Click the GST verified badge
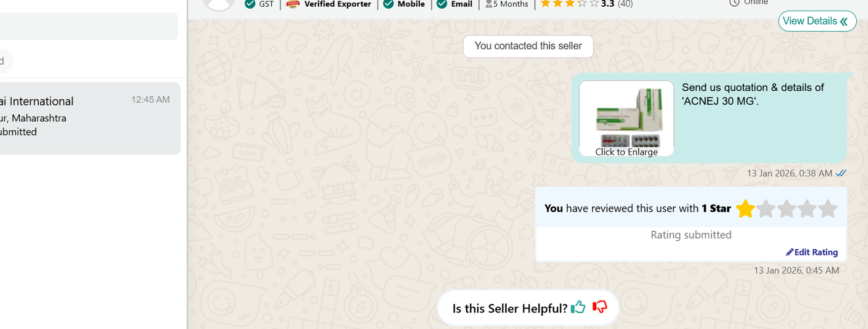Image resolution: width=868 pixels, height=329 pixels. [259, 4]
